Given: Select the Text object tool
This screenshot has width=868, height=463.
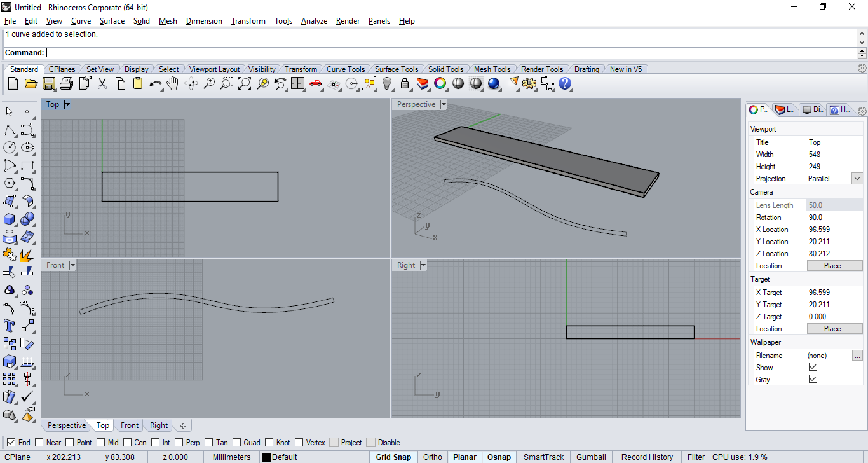Looking at the screenshot, I should (x=10, y=326).
